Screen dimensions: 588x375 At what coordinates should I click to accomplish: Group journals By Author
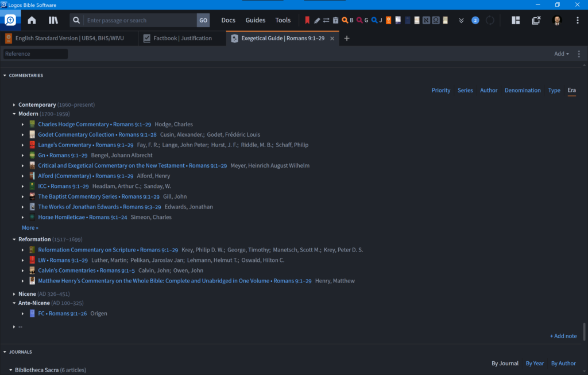(563, 364)
